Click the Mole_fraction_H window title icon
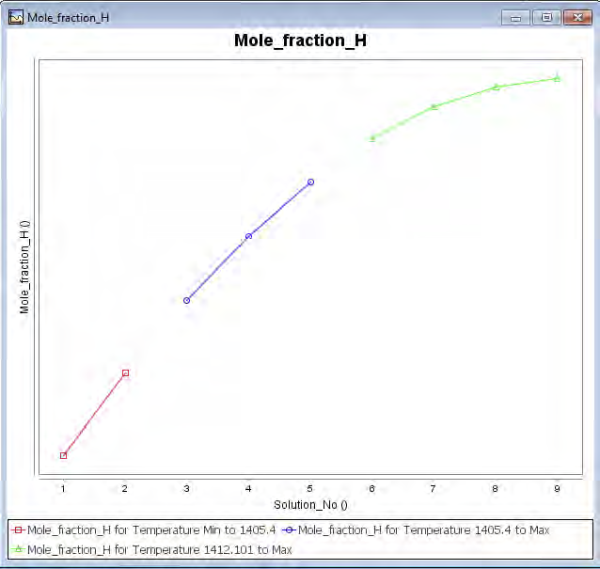600x569 pixels. 16,18
